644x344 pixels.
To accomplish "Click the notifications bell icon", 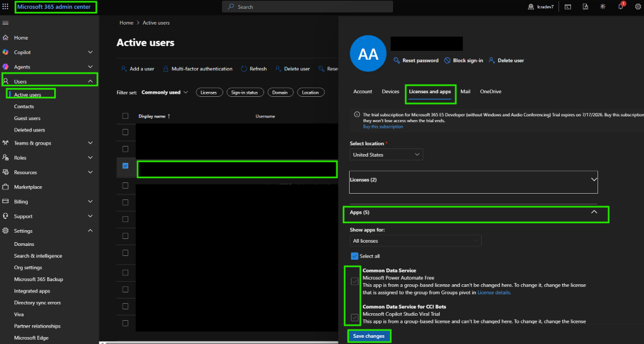I will 621,6.
